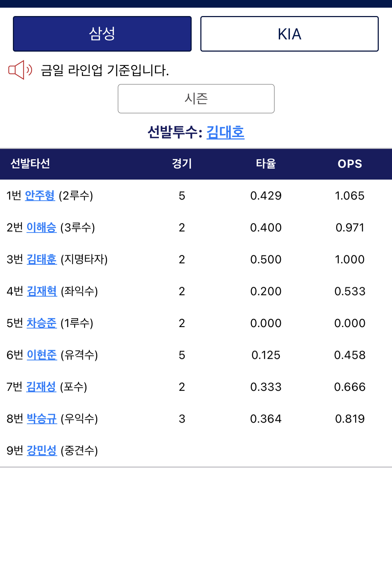This screenshot has width=392, height=575.
Task: Open designated hitter 김태훈 link
Action: point(42,259)
